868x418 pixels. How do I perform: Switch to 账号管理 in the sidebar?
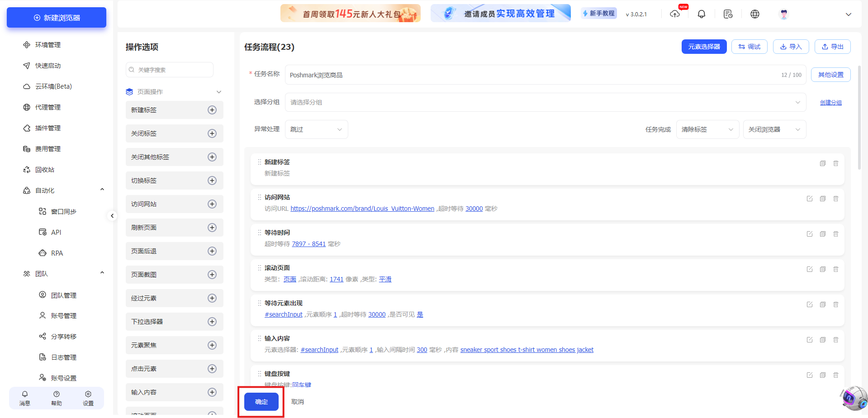[x=63, y=315]
